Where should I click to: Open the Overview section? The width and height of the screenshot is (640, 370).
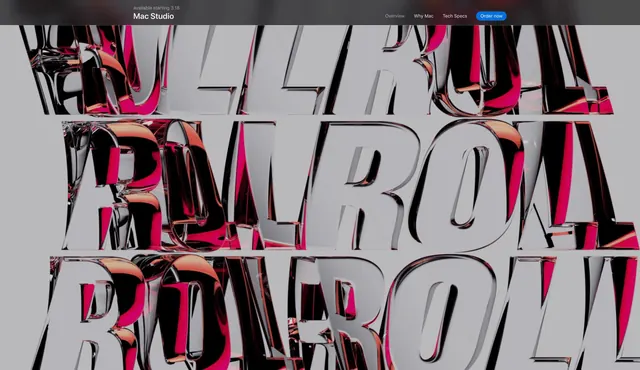click(x=395, y=16)
